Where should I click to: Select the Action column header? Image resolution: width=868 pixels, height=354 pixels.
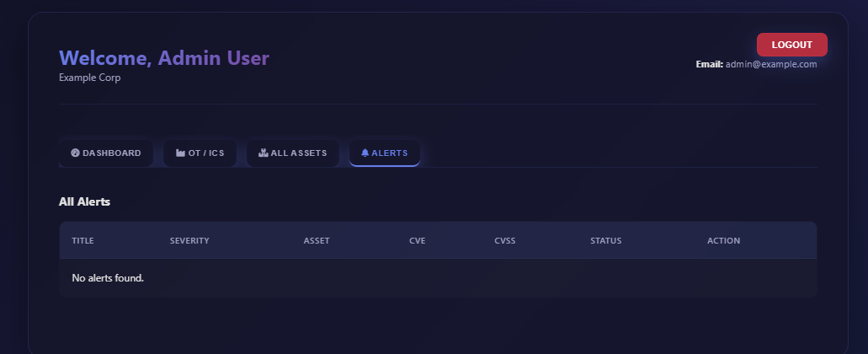(724, 241)
